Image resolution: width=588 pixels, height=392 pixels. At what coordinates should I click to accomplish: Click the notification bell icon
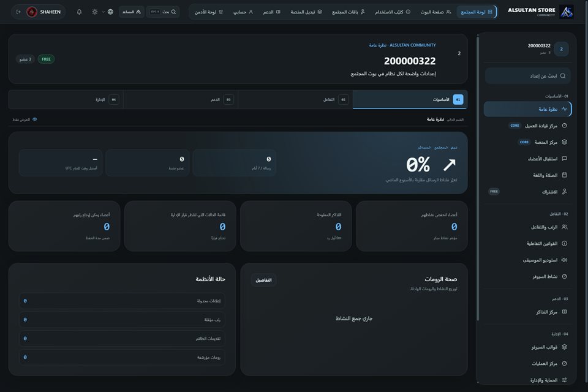tap(79, 12)
